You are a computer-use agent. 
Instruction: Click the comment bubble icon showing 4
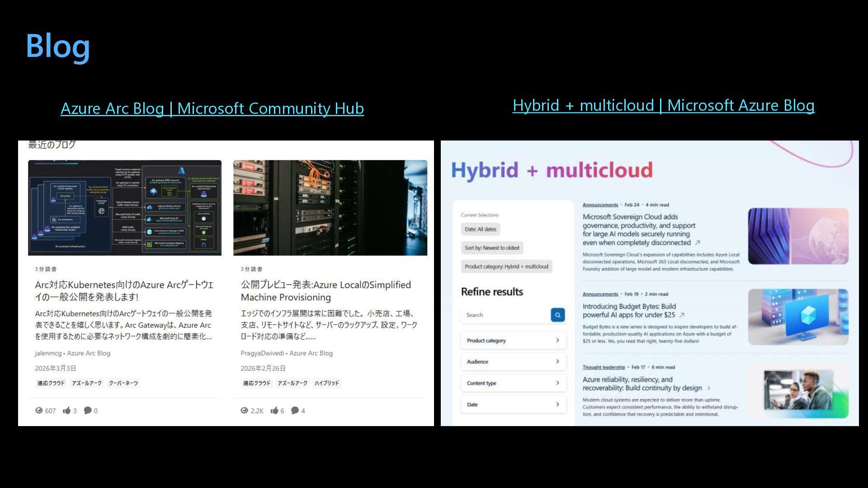295,410
